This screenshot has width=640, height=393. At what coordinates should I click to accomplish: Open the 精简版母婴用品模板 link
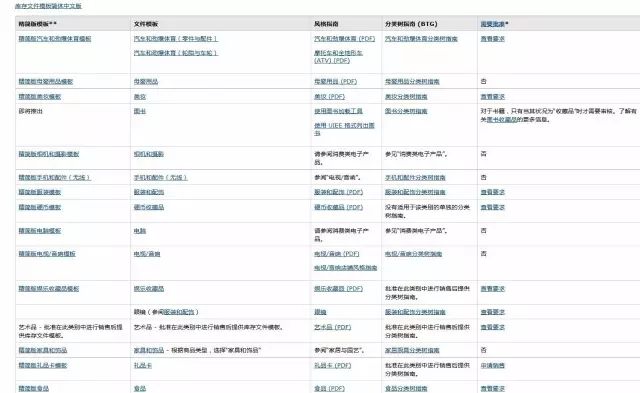46,82
